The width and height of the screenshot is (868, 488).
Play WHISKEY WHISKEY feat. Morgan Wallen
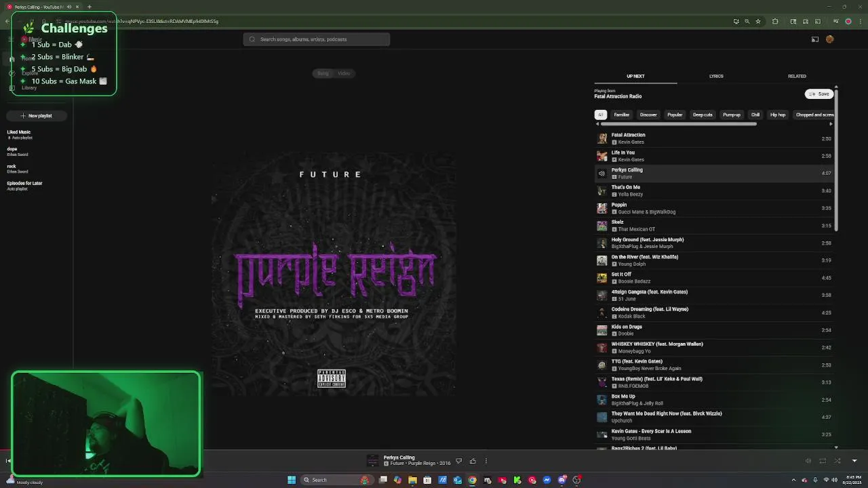click(x=714, y=347)
